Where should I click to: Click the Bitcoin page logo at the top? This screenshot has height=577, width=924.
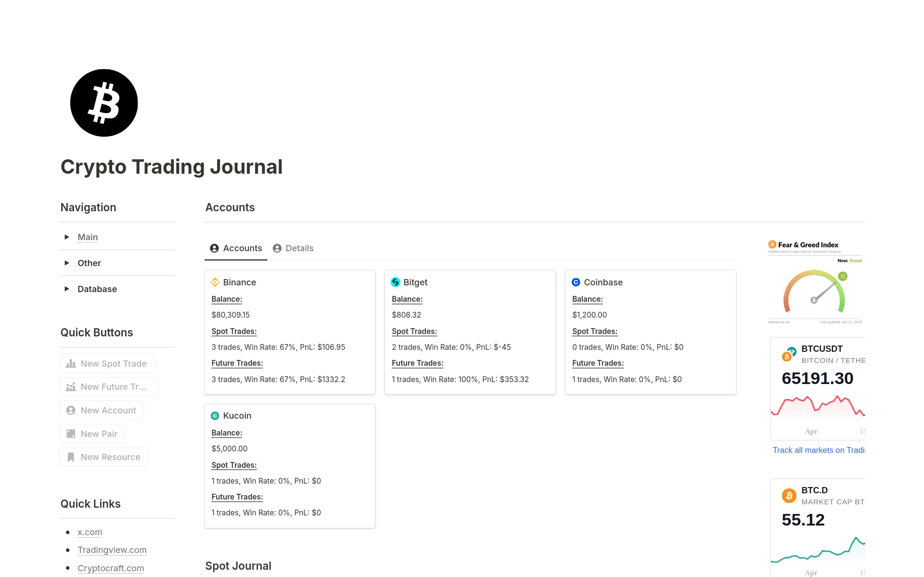coord(103,103)
